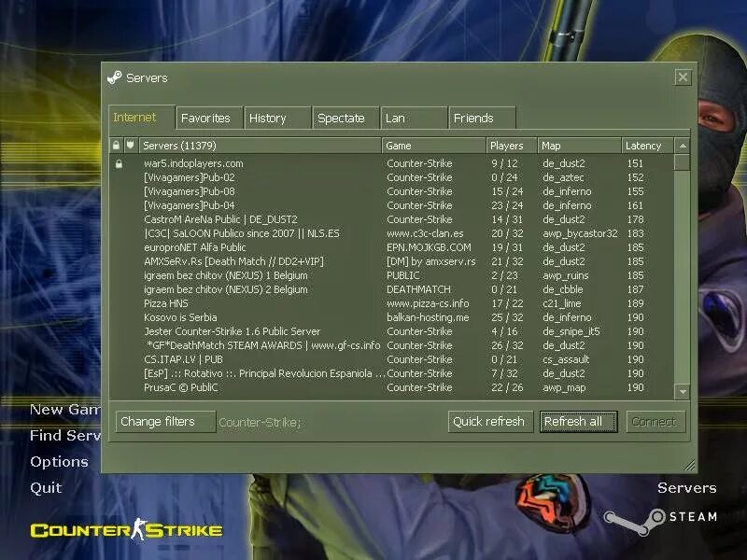Switch to the Spectate tab
The image size is (747, 560).
pyautogui.click(x=345, y=118)
